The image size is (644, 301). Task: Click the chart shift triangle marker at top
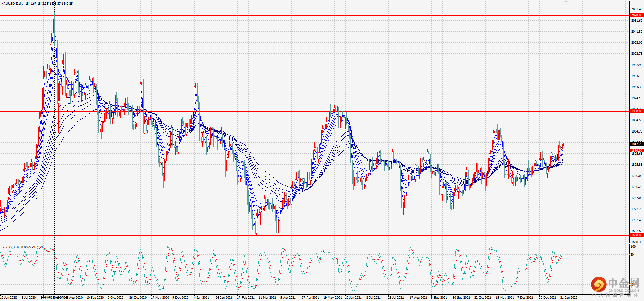566,2
